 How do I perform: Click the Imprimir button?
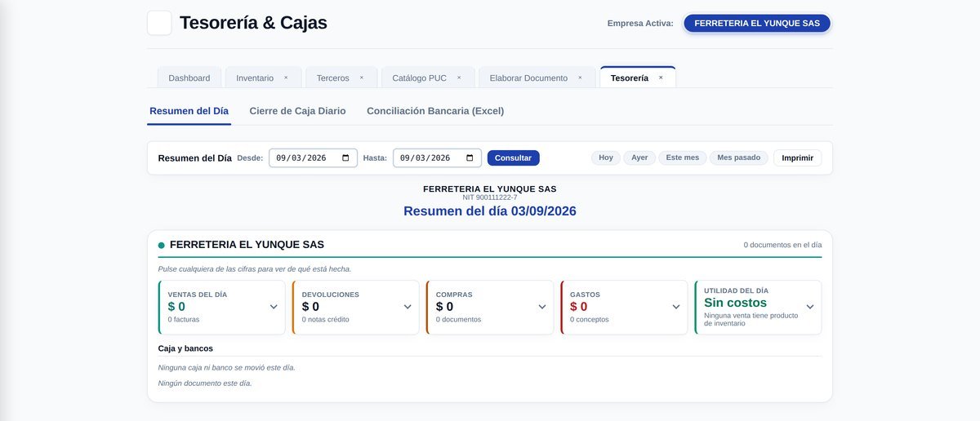(798, 157)
